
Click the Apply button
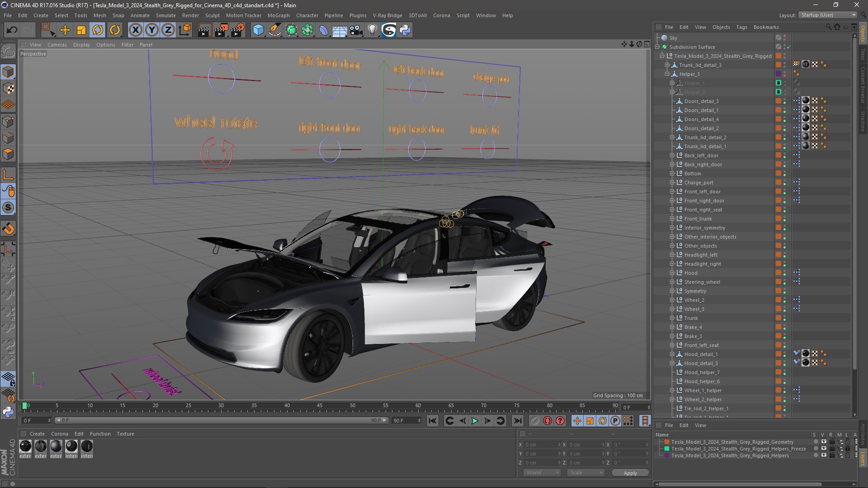tap(630, 473)
